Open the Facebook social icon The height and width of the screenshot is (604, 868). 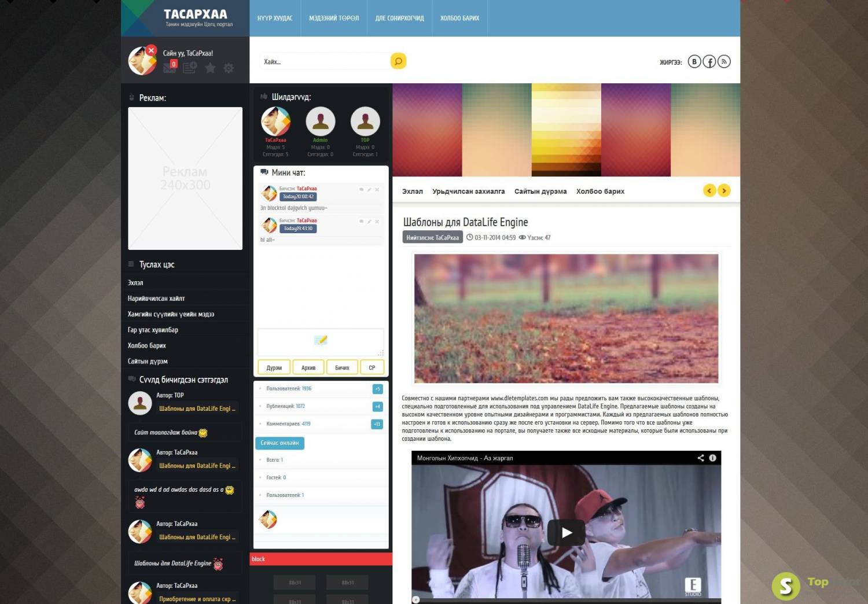[709, 61]
